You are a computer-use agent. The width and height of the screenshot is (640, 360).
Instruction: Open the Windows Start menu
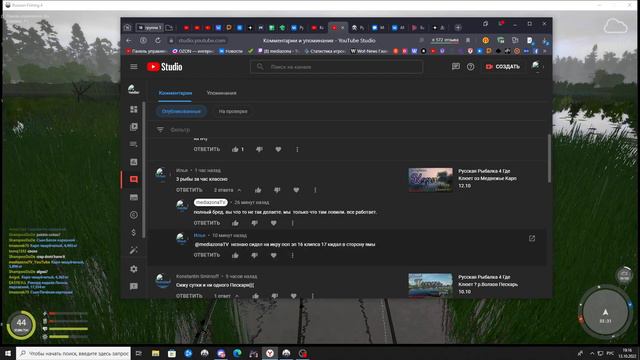point(8,353)
